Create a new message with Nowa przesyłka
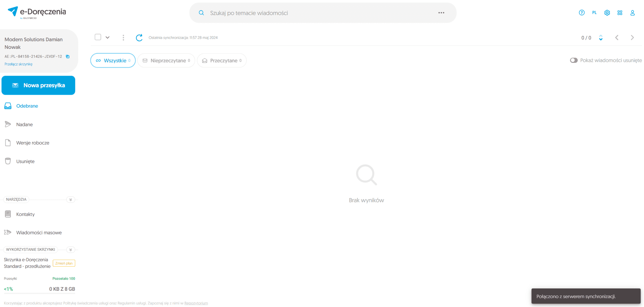The height and width of the screenshot is (307, 644). point(38,85)
